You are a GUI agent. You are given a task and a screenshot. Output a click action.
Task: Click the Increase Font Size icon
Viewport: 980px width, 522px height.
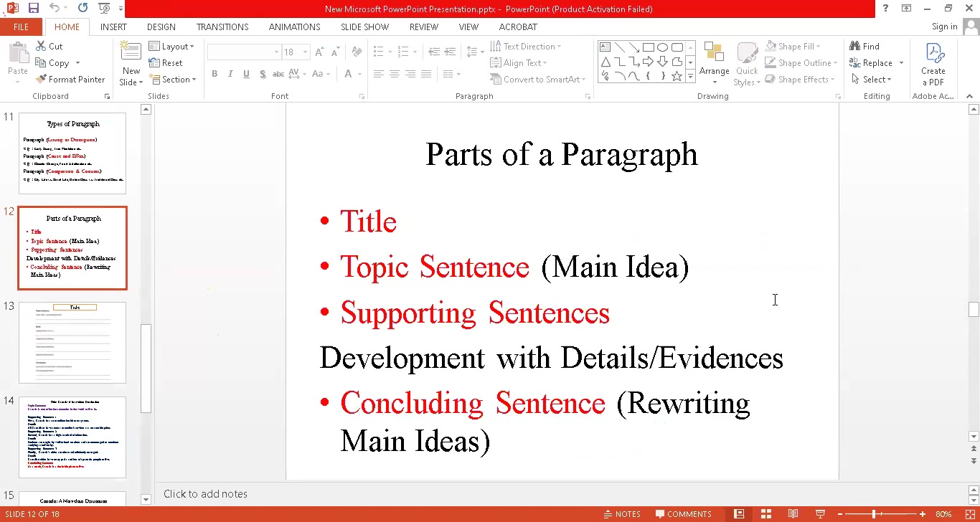pyautogui.click(x=320, y=52)
